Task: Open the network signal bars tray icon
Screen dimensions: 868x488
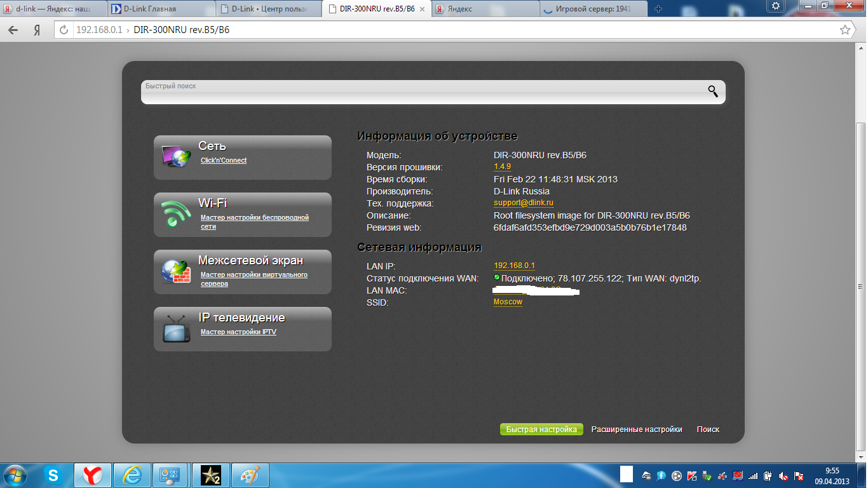Action: 753,475
